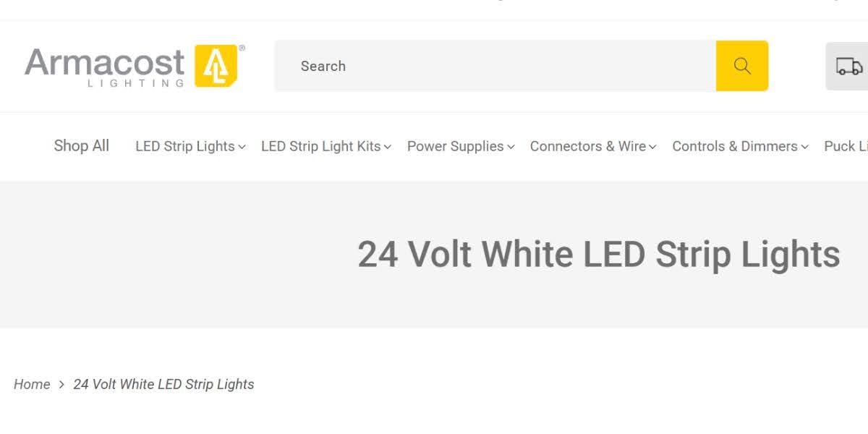
Task: Expand the Power Supplies dropdown chevron
Action: click(511, 146)
